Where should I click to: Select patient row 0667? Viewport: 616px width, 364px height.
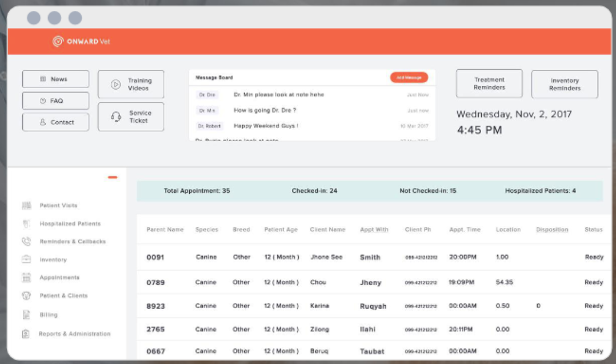(x=374, y=351)
